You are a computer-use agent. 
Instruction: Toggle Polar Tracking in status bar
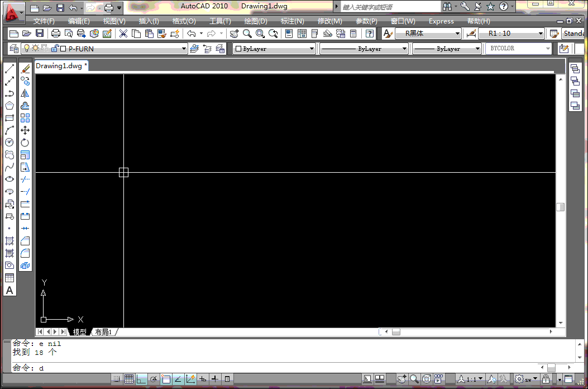click(154, 379)
